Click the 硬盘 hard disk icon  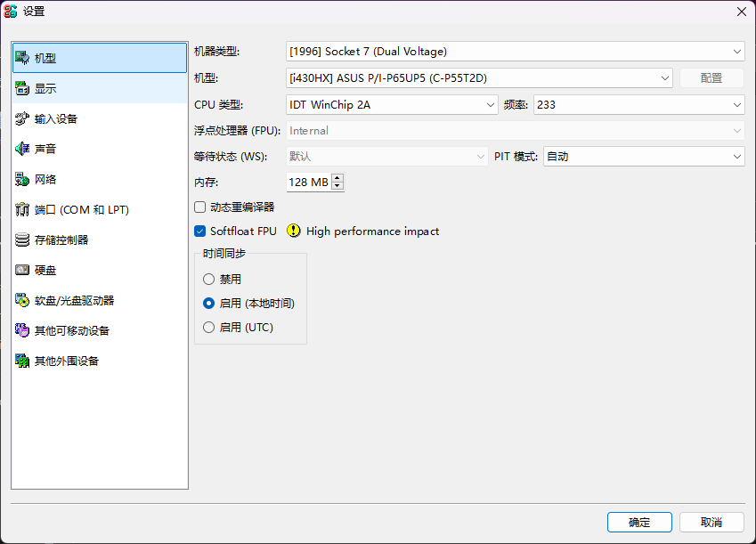pos(22,270)
